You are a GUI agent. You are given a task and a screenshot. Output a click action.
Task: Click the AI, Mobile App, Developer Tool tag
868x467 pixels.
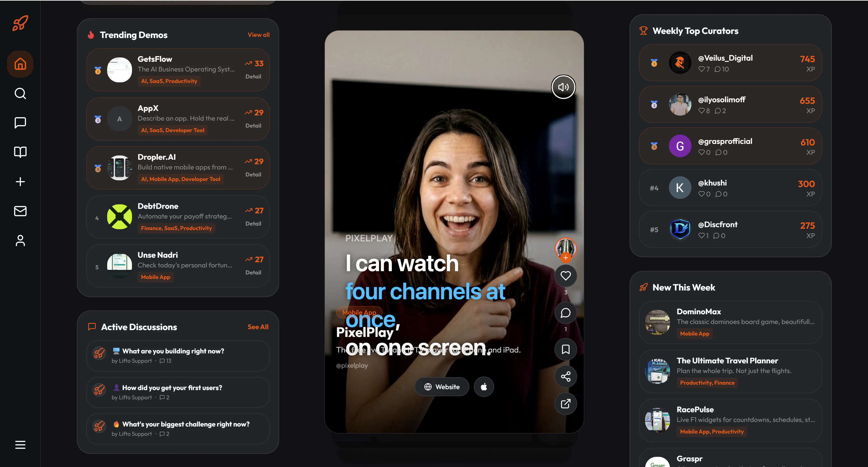pyautogui.click(x=181, y=179)
